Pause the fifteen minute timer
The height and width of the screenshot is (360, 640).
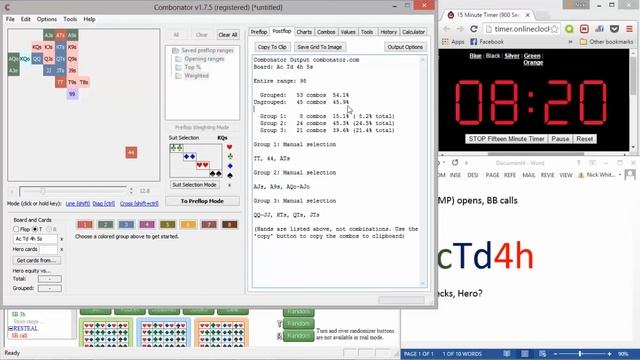pos(560,139)
